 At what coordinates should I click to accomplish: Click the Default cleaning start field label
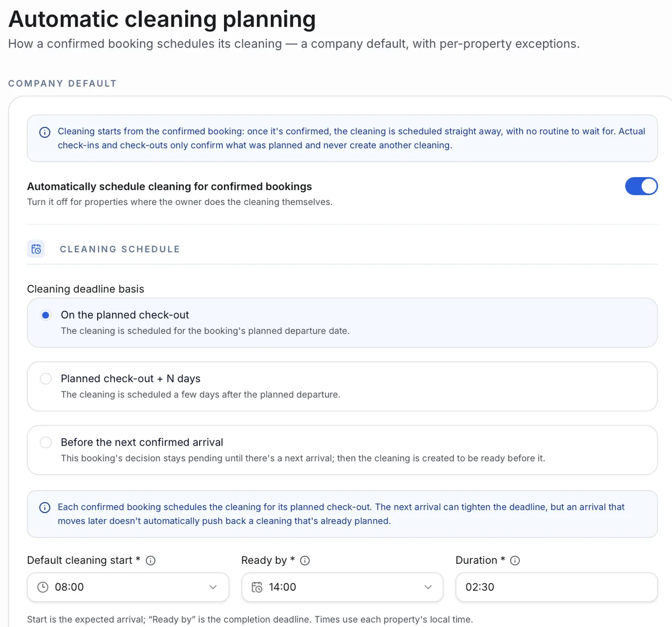click(x=84, y=561)
